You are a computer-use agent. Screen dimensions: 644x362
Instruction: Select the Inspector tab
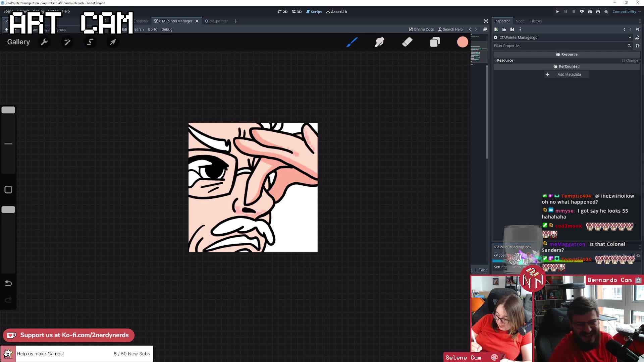502,21
